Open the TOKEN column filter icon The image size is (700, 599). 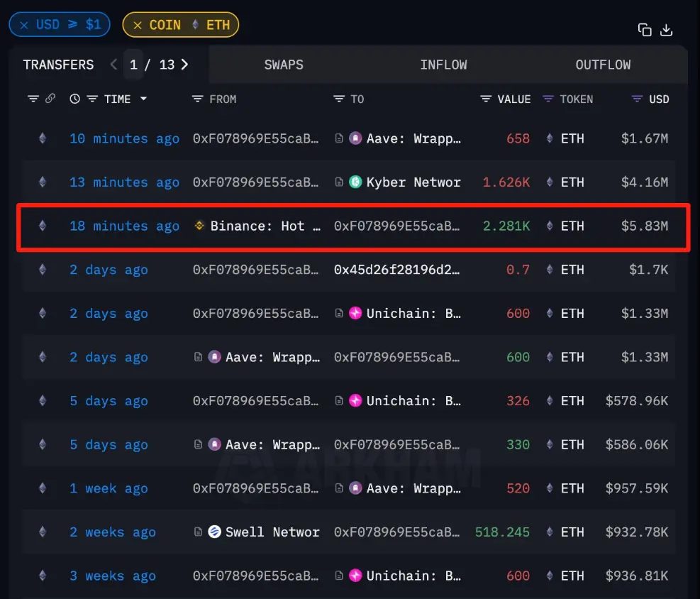548,99
